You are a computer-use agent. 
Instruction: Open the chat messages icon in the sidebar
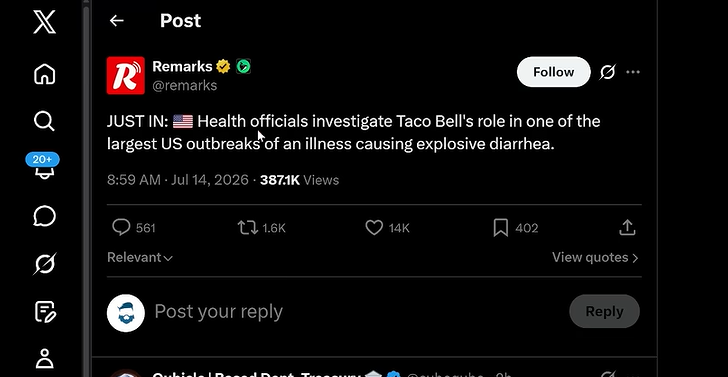click(45, 216)
